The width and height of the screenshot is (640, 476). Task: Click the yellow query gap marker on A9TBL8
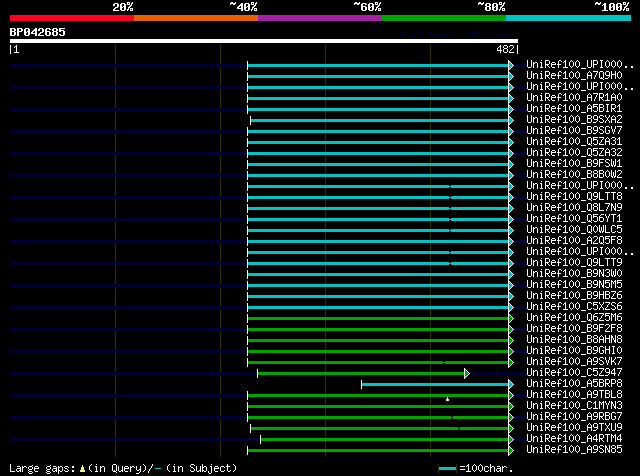[x=448, y=399]
